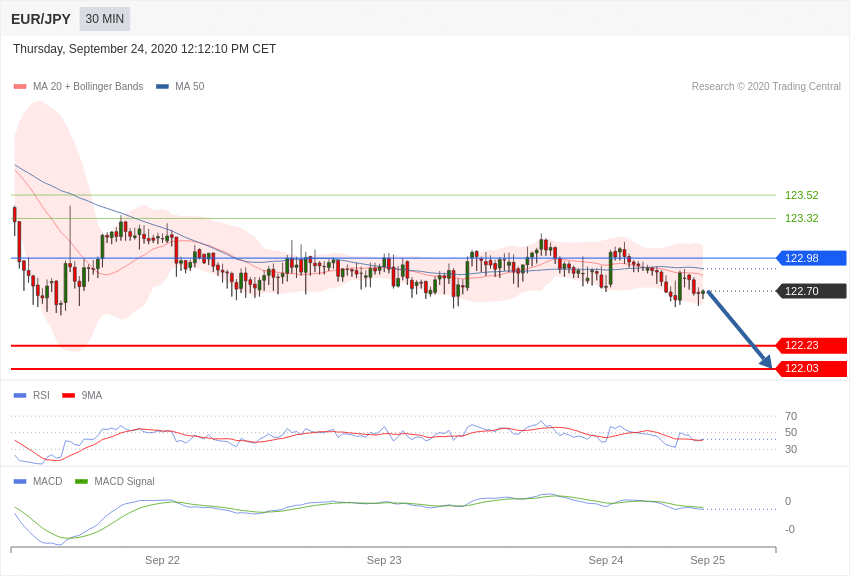Image resolution: width=850 pixels, height=576 pixels.
Task: Click the RSI 50 level label
Action: coord(791,432)
